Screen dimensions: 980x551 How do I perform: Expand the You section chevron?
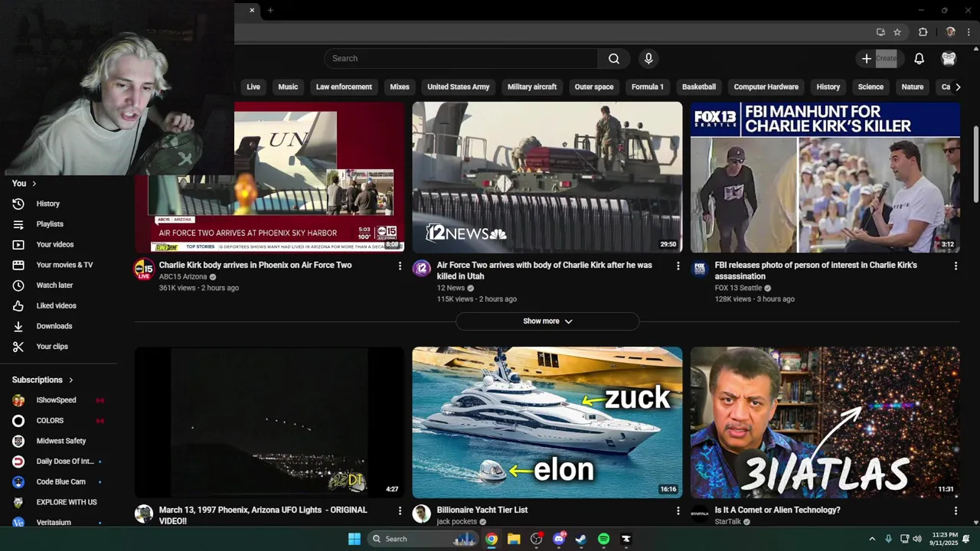[34, 184]
